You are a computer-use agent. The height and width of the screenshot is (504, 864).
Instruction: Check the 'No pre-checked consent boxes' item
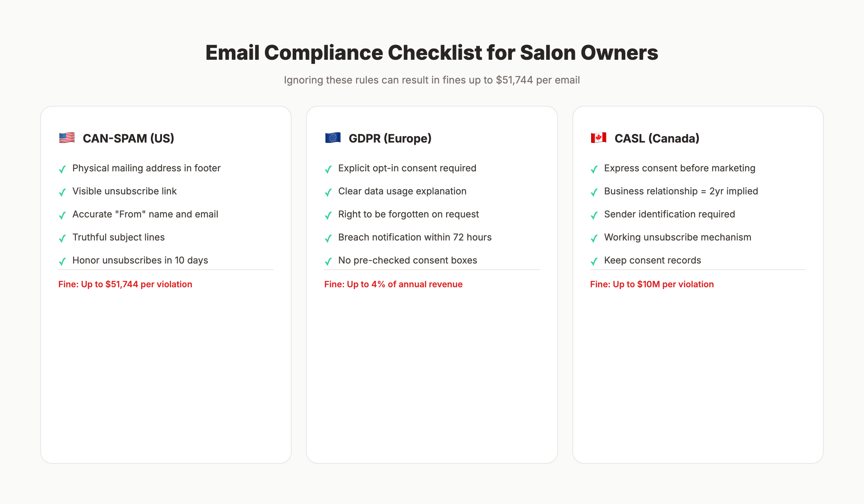point(407,260)
